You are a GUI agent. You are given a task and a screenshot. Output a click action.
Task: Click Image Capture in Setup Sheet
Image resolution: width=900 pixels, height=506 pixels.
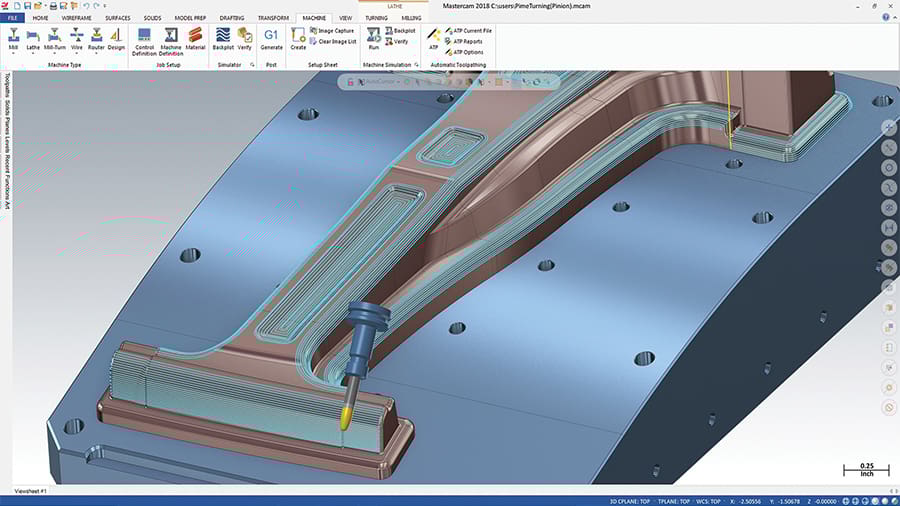[x=332, y=30]
